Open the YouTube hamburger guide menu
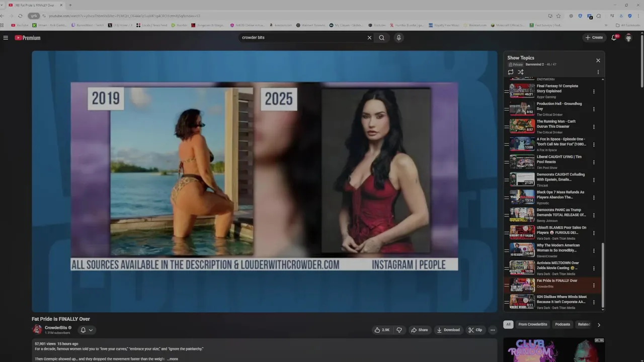 click(x=6, y=38)
